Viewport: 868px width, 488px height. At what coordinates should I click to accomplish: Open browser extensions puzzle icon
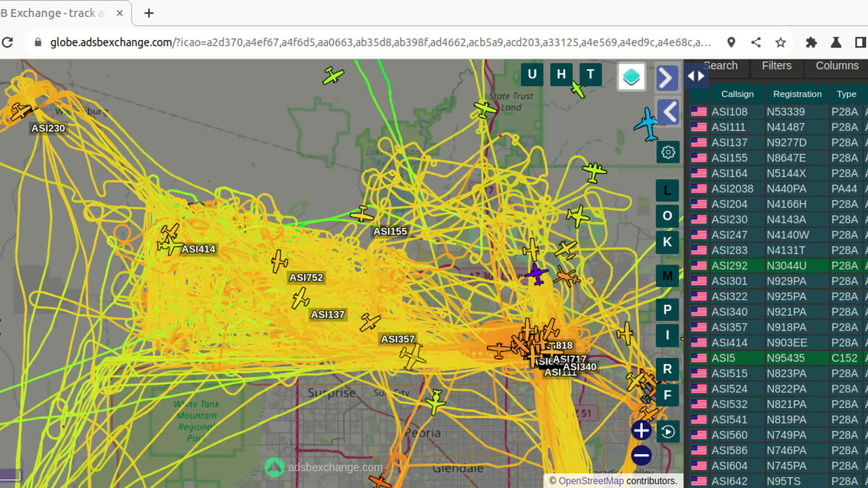(x=811, y=42)
